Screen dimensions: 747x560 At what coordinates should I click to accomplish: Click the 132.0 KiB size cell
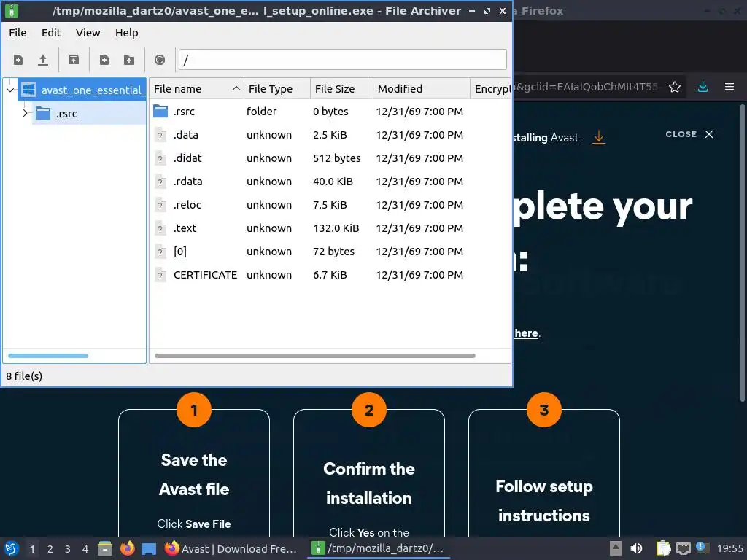[x=336, y=228]
